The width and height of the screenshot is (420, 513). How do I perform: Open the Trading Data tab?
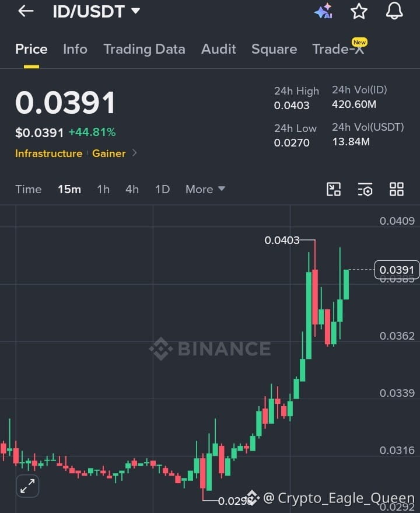[x=144, y=49]
